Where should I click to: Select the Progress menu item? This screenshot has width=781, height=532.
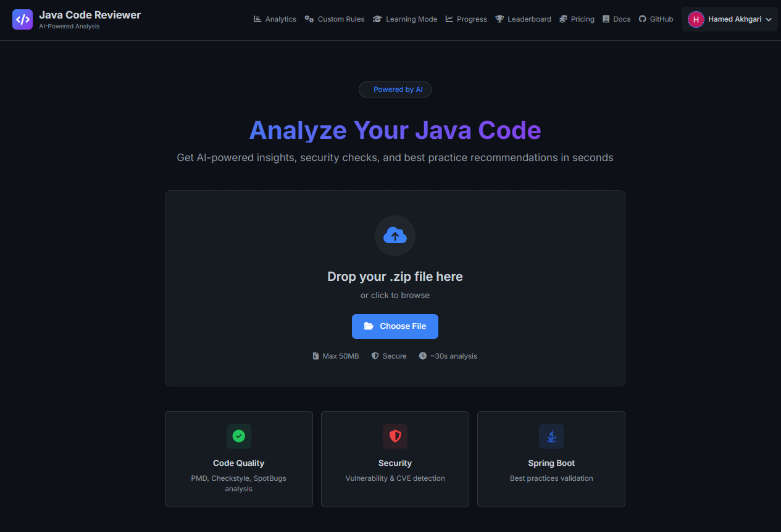tap(466, 19)
